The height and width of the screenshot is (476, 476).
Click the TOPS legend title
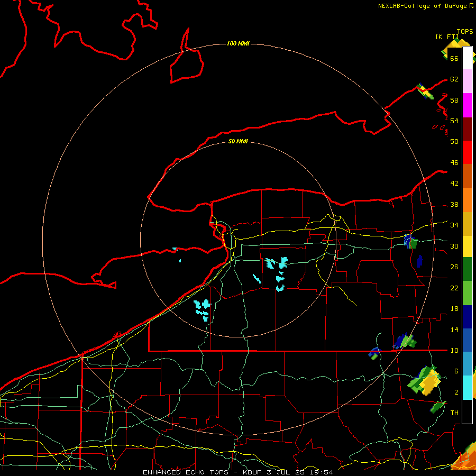(465, 32)
